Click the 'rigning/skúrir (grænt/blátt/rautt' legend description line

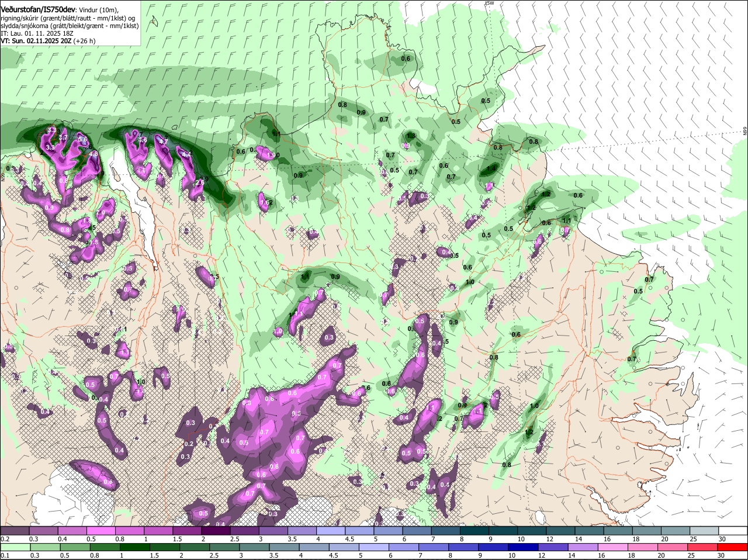(69, 18)
